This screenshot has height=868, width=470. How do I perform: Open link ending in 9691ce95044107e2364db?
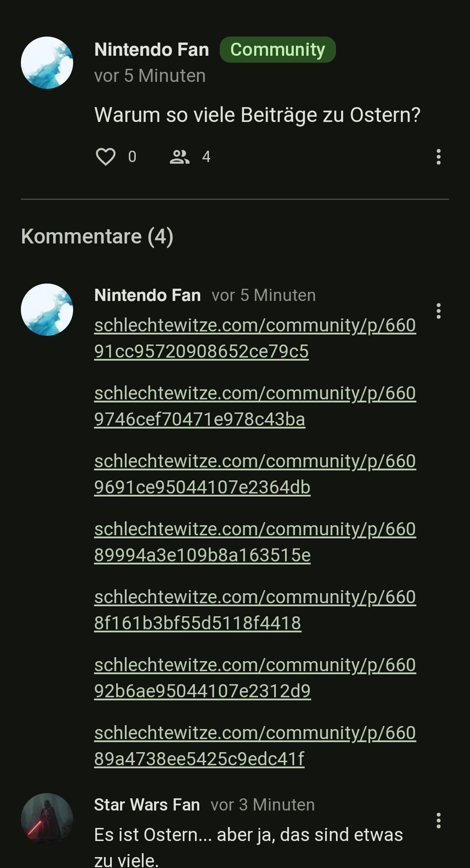255,474
